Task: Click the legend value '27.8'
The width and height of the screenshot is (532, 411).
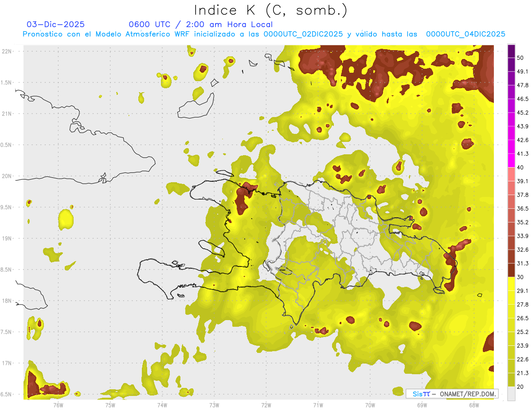Action: pyautogui.click(x=523, y=304)
